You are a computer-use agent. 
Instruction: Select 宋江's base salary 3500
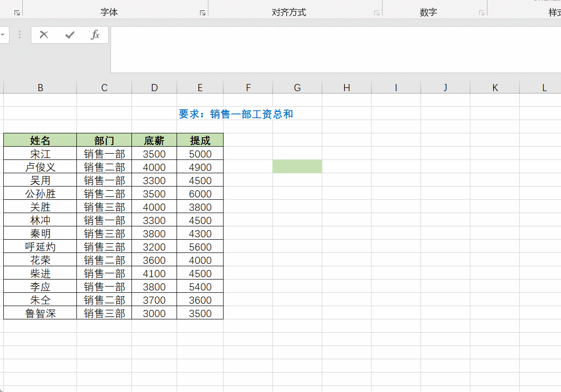pos(154,154)
